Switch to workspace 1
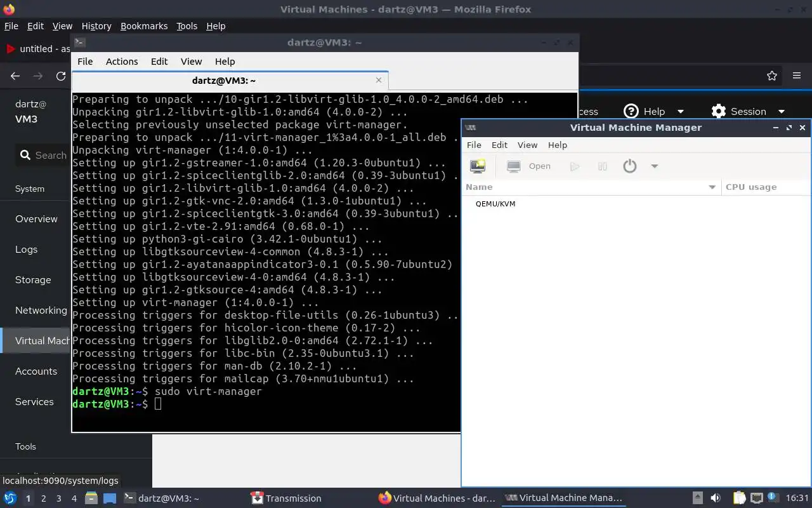The image size is (812, 508). [x=28, y=498]
